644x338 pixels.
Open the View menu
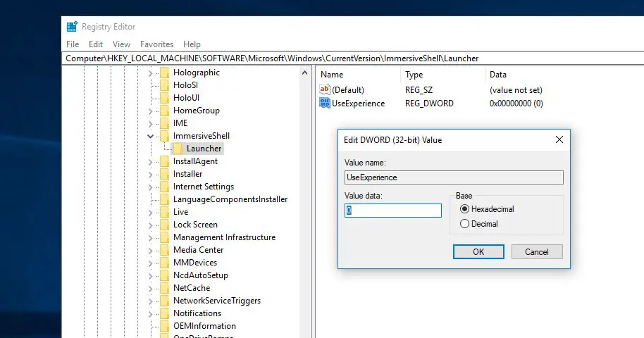point(122,44)
